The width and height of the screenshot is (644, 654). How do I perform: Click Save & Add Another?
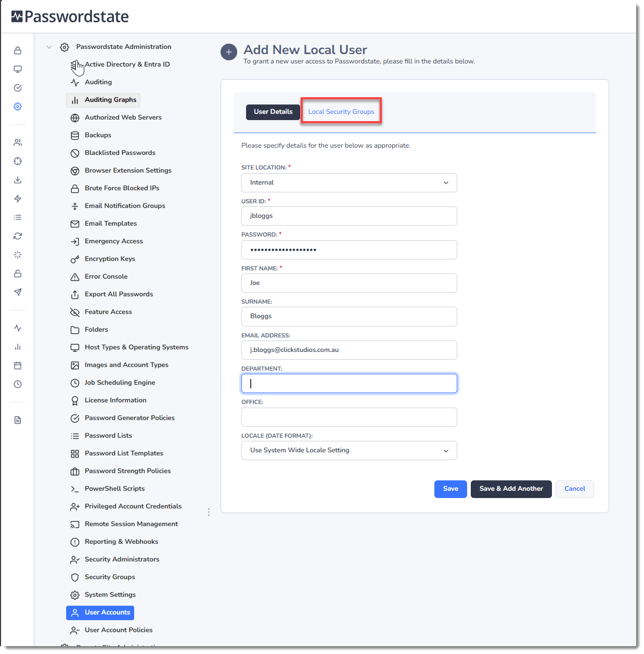pyautogui.click(x=511, y=489)
